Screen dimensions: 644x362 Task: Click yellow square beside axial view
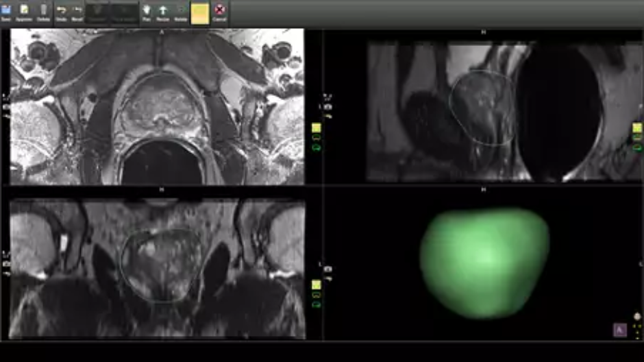point(317,128)
